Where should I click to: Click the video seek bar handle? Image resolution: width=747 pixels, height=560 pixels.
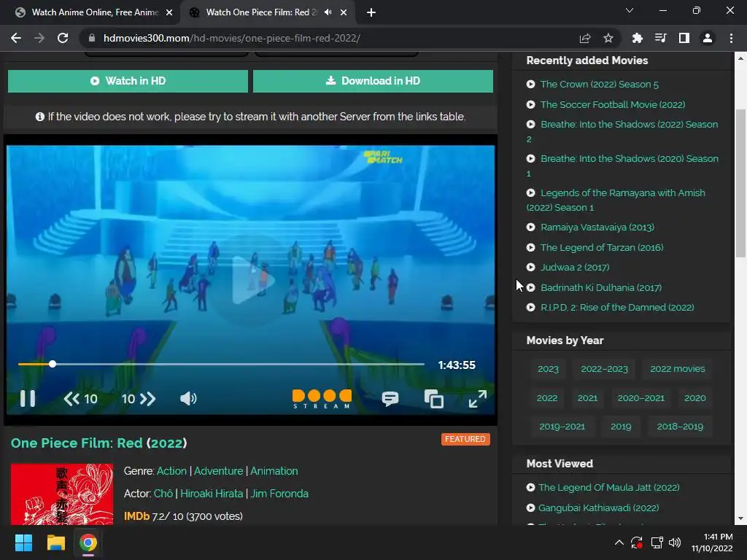[53, 364]
